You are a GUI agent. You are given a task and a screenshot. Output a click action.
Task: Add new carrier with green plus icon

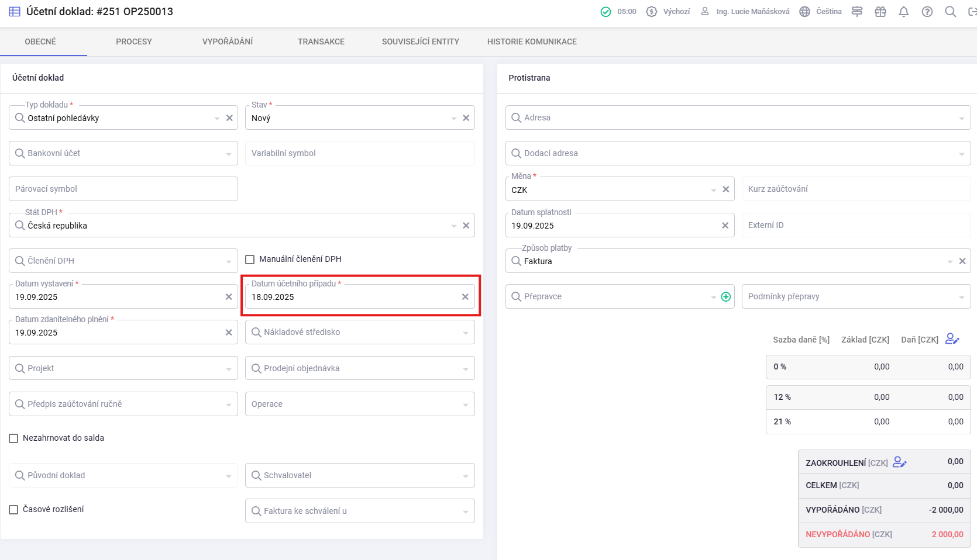[726, 297]
